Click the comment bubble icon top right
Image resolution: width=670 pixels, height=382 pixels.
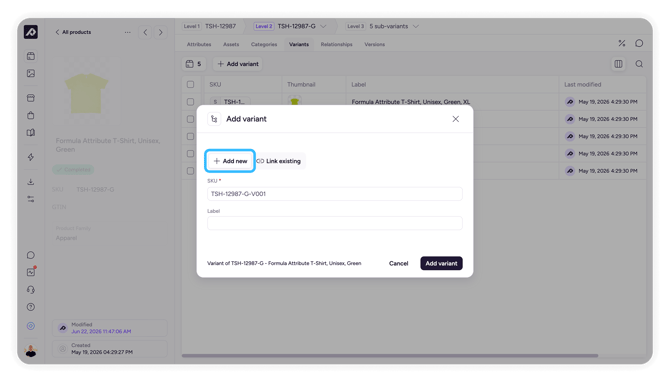(639, 43)
